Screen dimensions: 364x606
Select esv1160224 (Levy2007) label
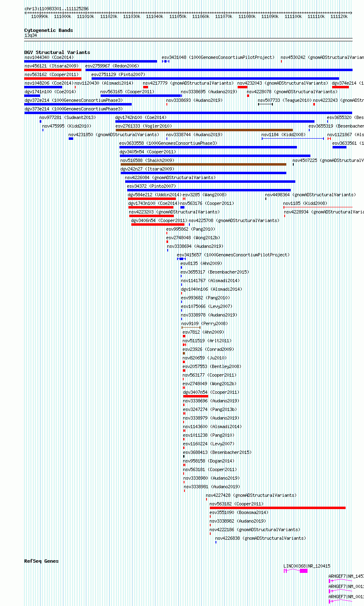tap(209, 444)
